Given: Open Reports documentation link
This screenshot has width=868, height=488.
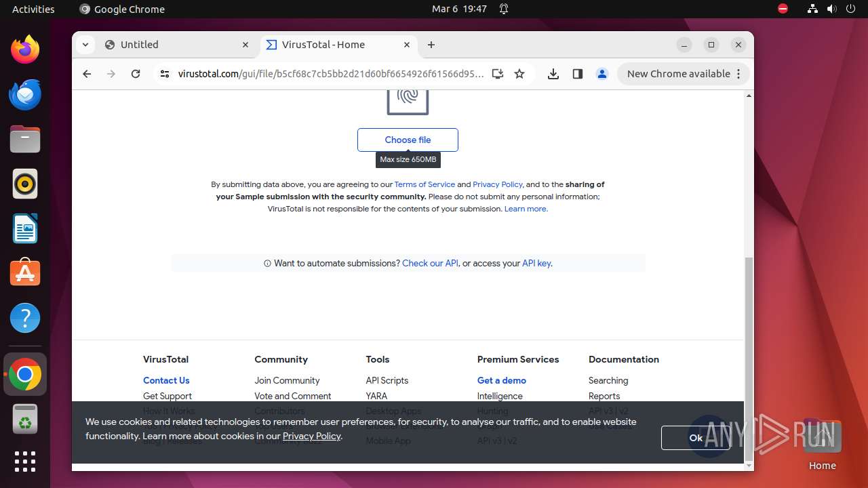Looking at the screenshot, I should point(604,396).
